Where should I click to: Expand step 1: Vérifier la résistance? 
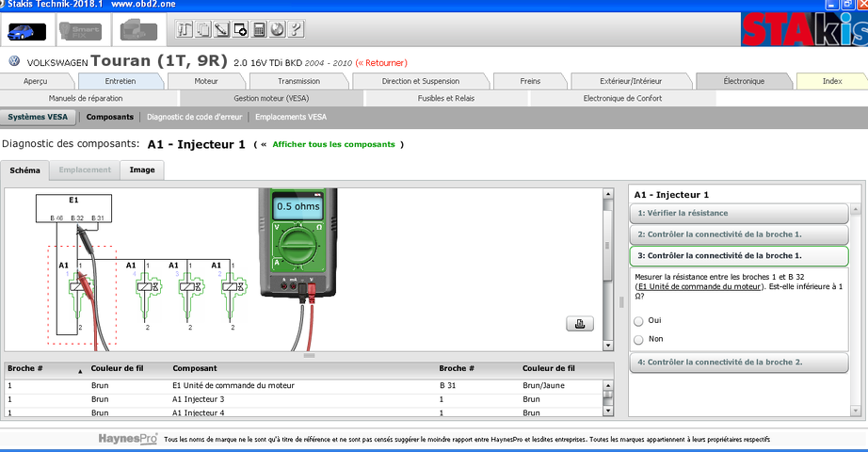739,213
